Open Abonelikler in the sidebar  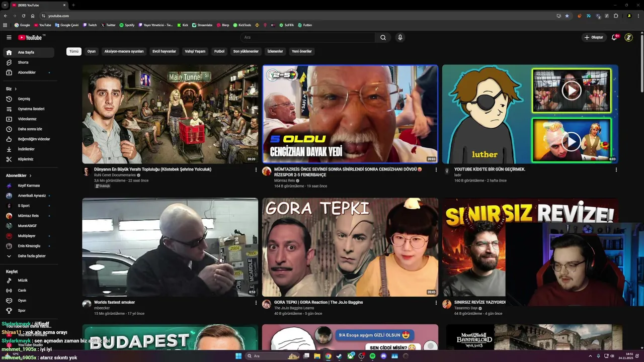point(28,72)
